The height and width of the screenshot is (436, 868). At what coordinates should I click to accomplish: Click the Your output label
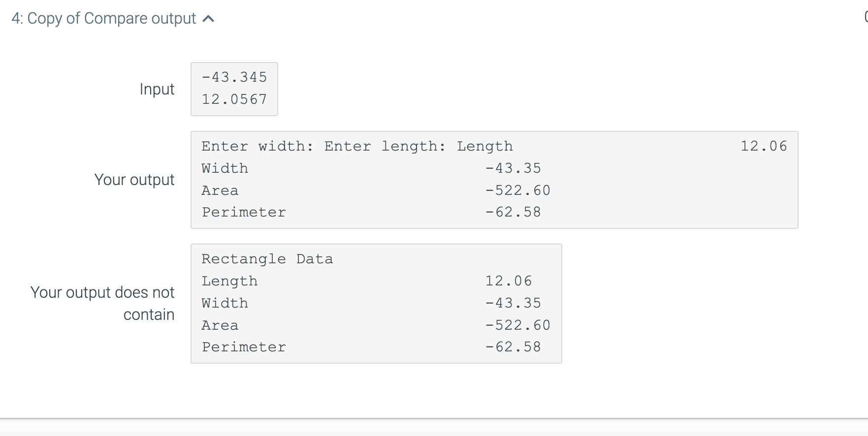tap(134, 180)
